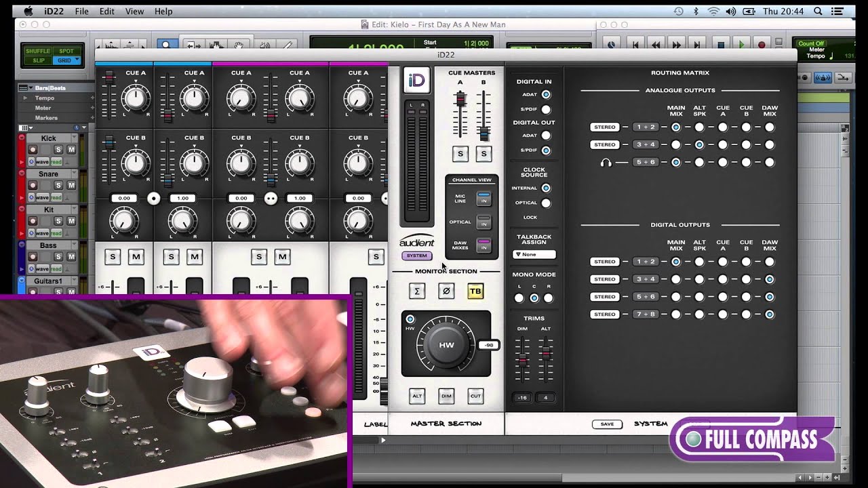Click the Wi-Fi icon in menu bar
The width and height of the screenshot is (868, 488).
click(713, 12)
